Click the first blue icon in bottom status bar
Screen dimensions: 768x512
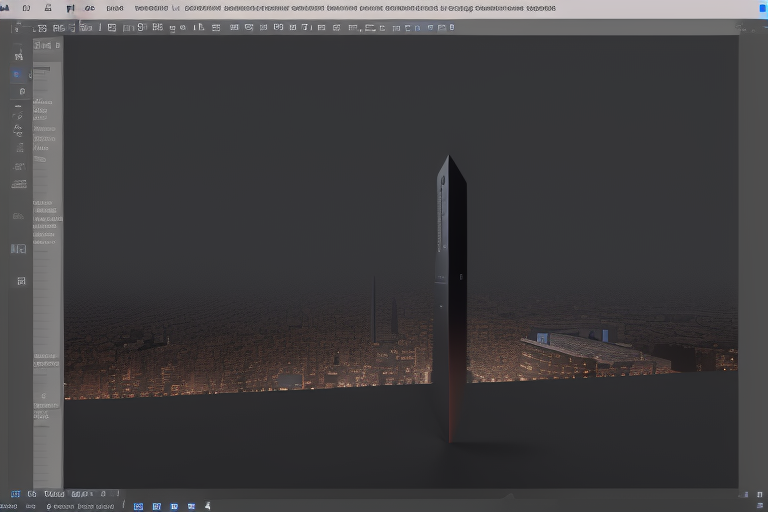[138, 506]
